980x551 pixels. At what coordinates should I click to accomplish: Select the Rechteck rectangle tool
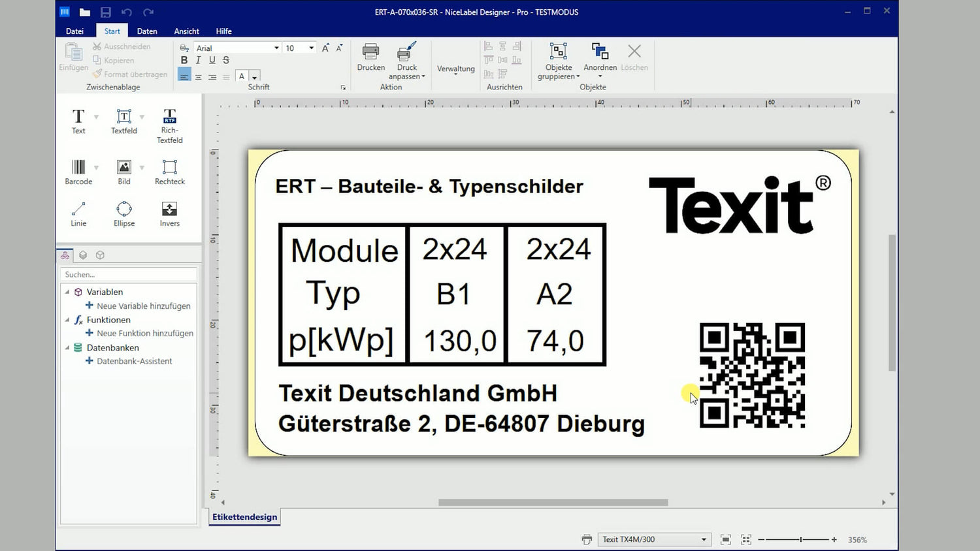(170, 172)
